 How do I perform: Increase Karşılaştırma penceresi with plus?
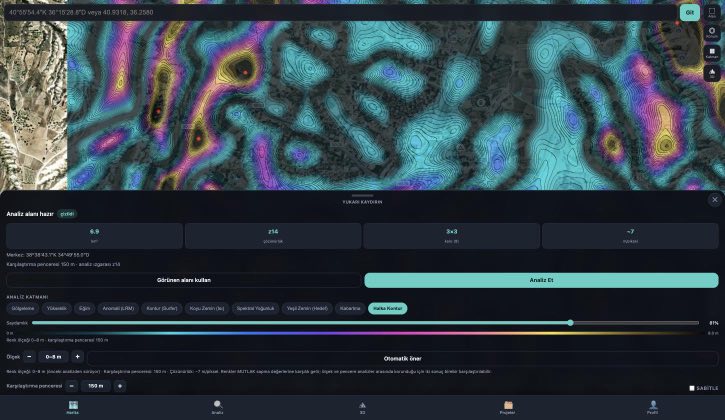tap(120, 386)
